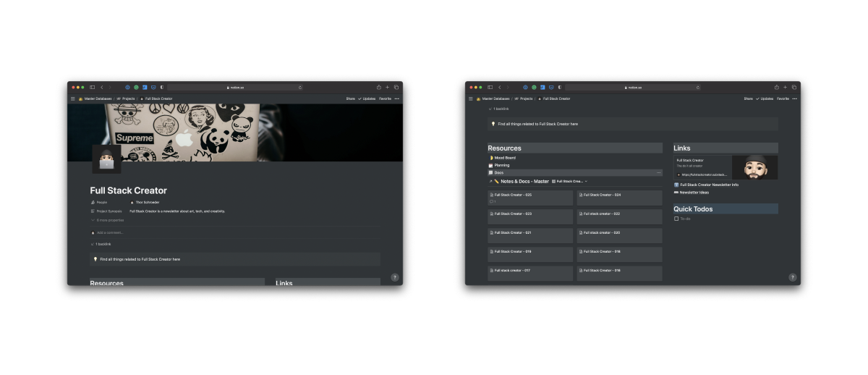The height and width of the screenshot is (375, 868).
Task: Click Favorite in the right Notion topbar
Action: click(783, 98)
